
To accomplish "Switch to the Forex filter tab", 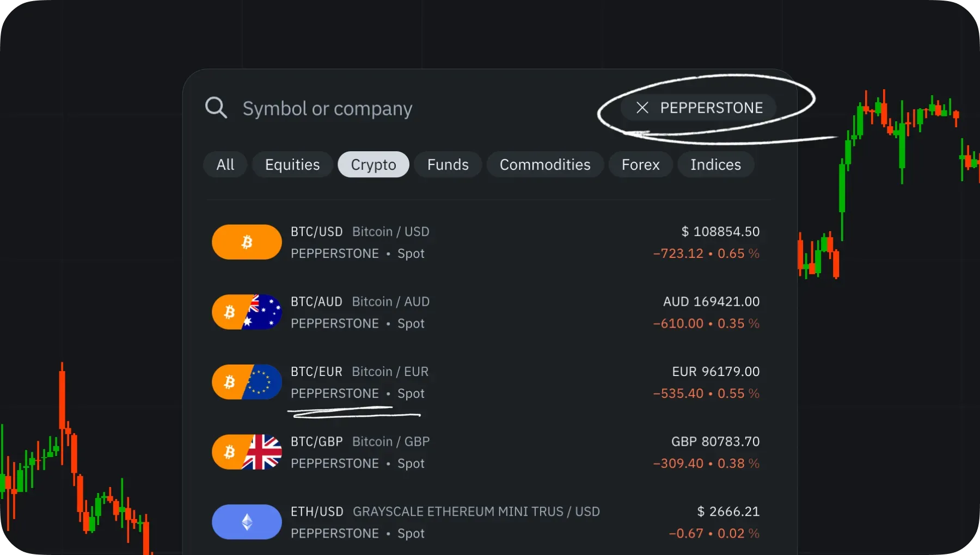I will coord(641,164).
